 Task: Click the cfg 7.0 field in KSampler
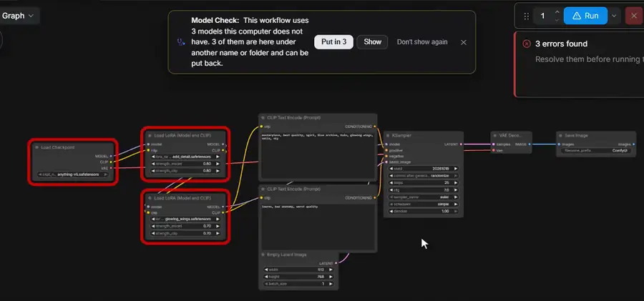pos(424,190)
